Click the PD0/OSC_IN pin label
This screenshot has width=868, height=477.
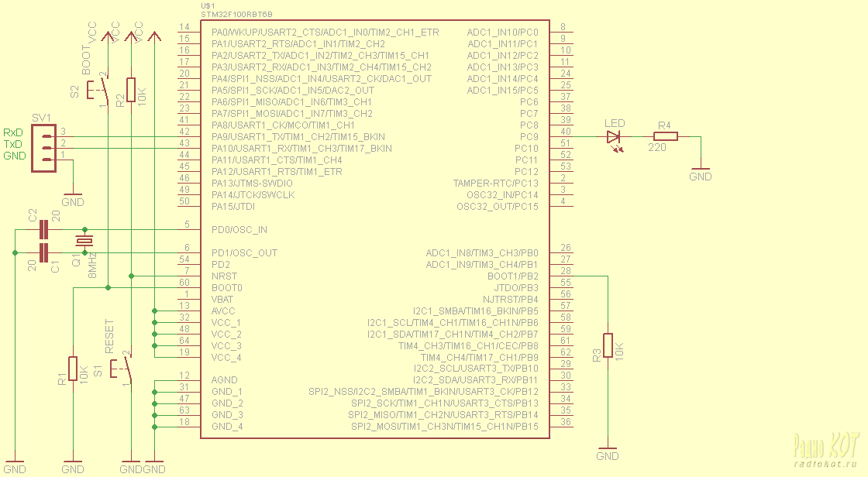pos(239,229)
